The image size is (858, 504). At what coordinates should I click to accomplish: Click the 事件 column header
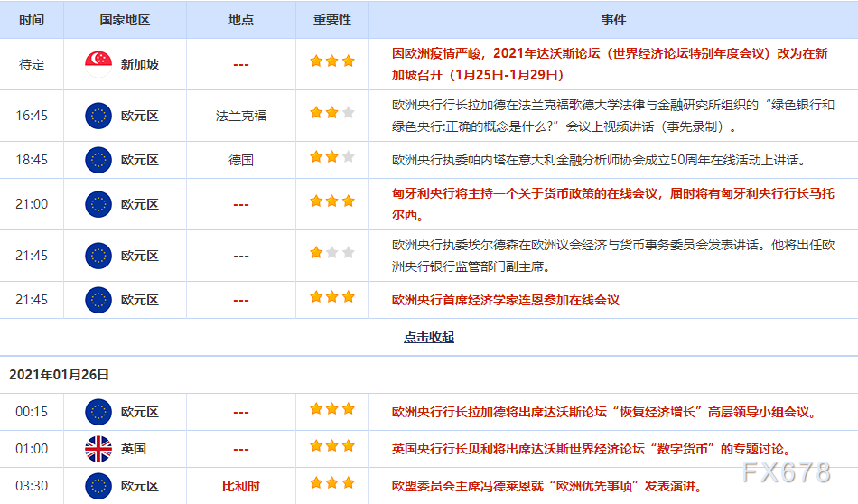(x=612, y=20)
